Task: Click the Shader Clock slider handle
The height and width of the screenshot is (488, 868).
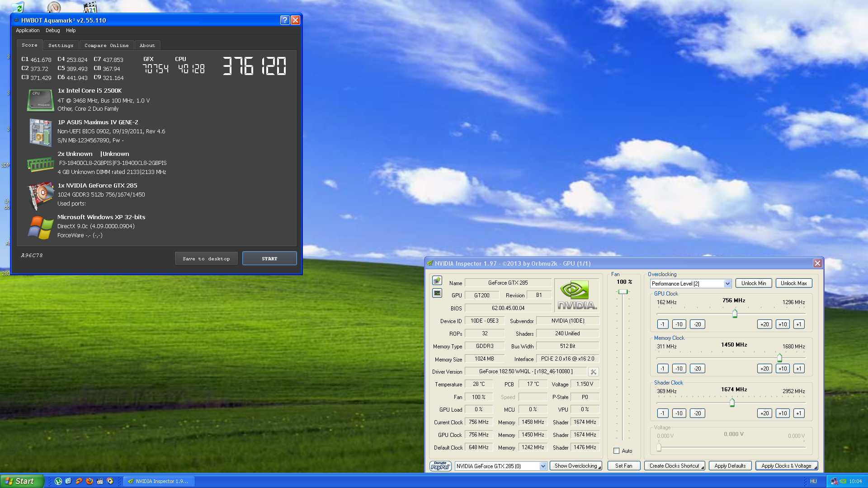Action: pos(732,403)
